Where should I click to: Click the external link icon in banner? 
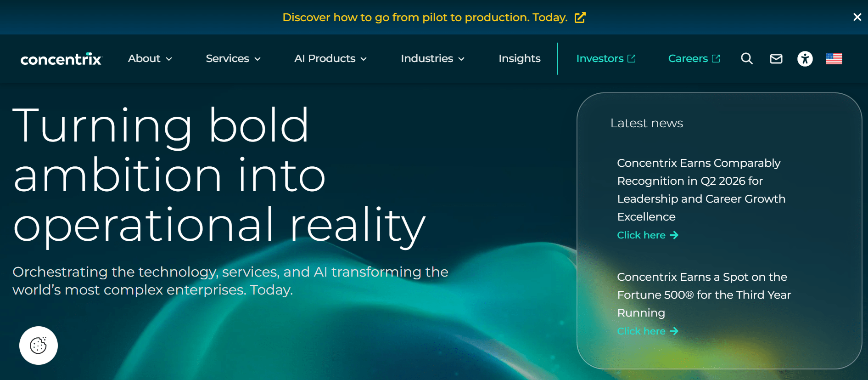pyautogui.click(x=580, y=17)
